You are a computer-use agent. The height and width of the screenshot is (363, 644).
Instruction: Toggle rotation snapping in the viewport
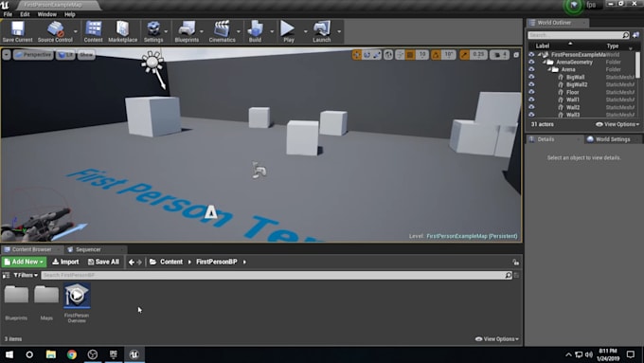pos(436,55)
